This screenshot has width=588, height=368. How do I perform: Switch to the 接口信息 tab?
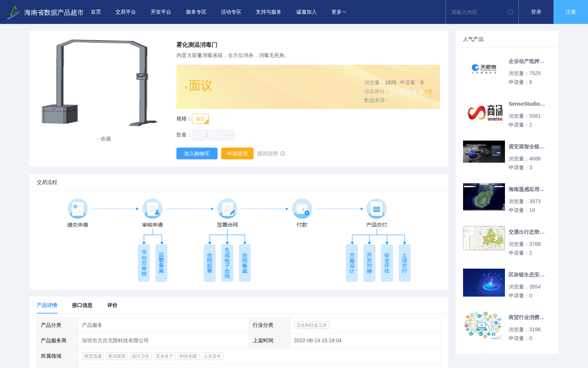coord(82,305)
